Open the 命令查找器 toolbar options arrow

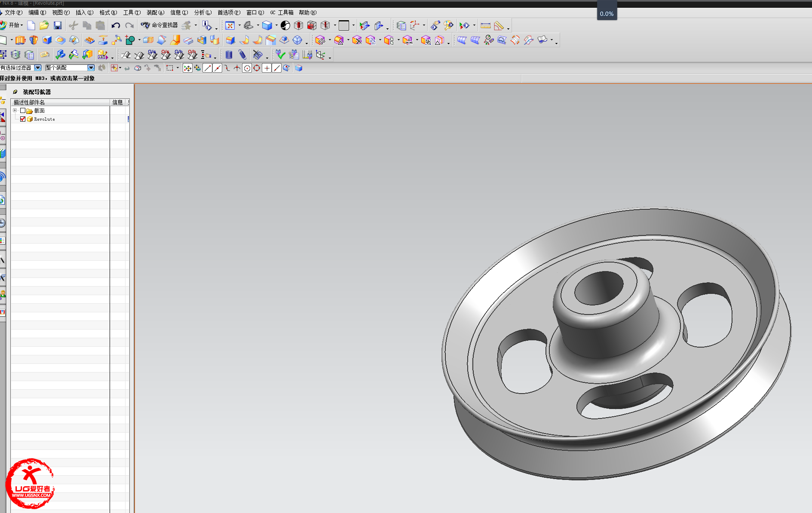pyautogui.click(x=196, y=25)
